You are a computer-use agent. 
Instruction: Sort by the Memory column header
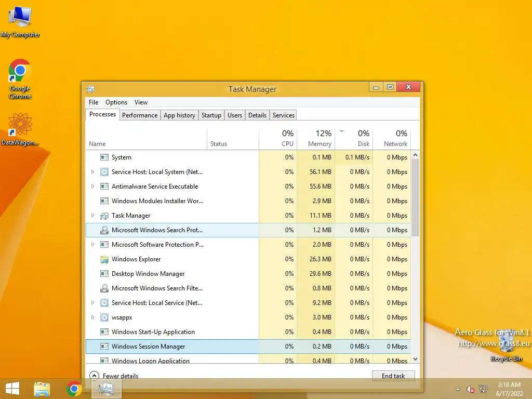click(316, 139)
